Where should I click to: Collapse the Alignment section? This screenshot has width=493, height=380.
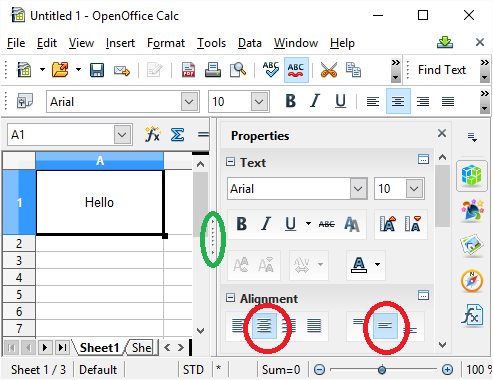pos(230,298)
